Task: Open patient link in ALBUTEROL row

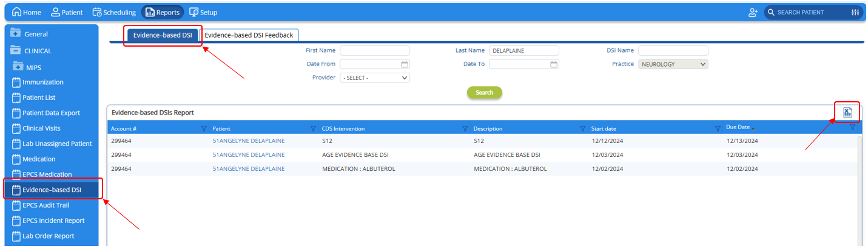Action: point(249,168)
